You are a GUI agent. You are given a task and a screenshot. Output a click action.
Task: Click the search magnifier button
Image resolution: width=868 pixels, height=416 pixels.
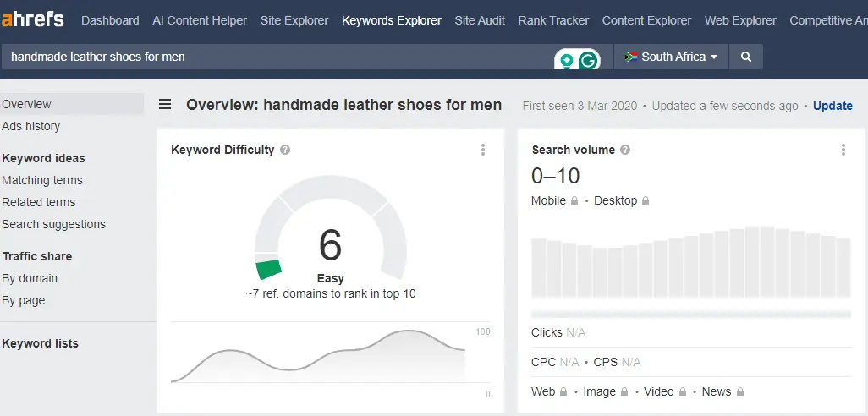coord(745,57)
